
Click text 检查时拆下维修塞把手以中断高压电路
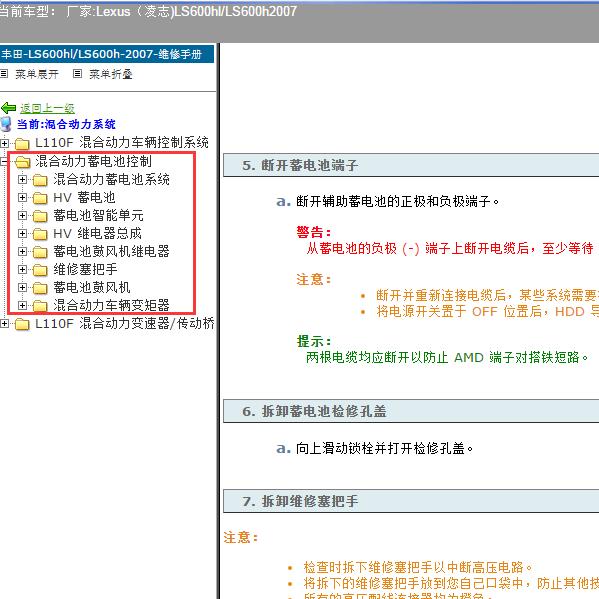pyautogui.click(x=418, y=567)
